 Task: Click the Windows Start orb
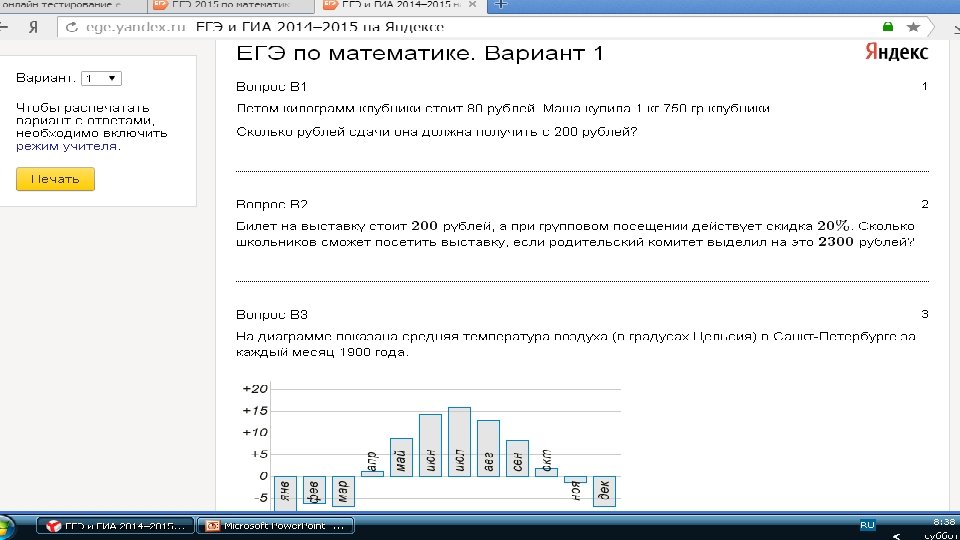6,527
